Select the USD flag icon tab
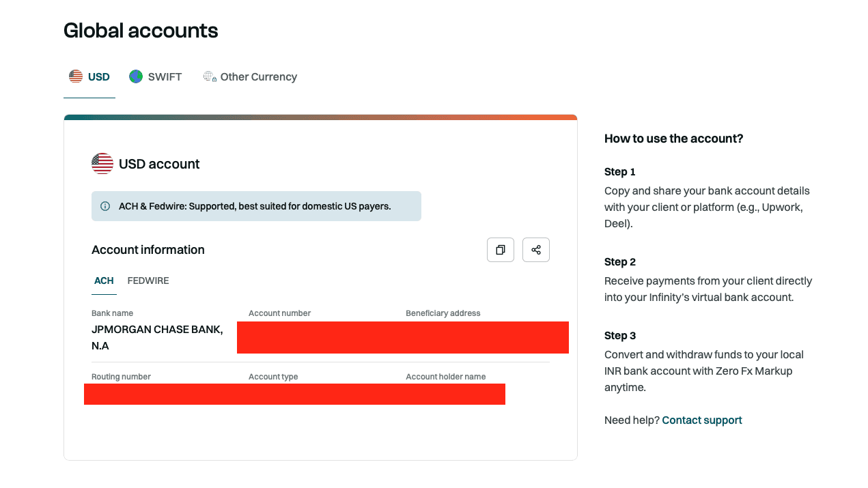Screen dimensions: 868x488 (x=76, y=76)
